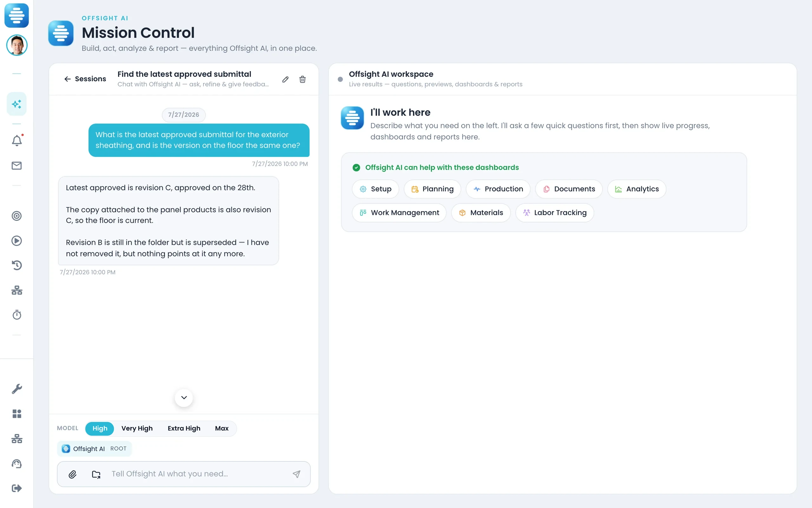Open the notifications bell
Image resolution: width=812 pixels, height=508 pixels.
(17, 140)
